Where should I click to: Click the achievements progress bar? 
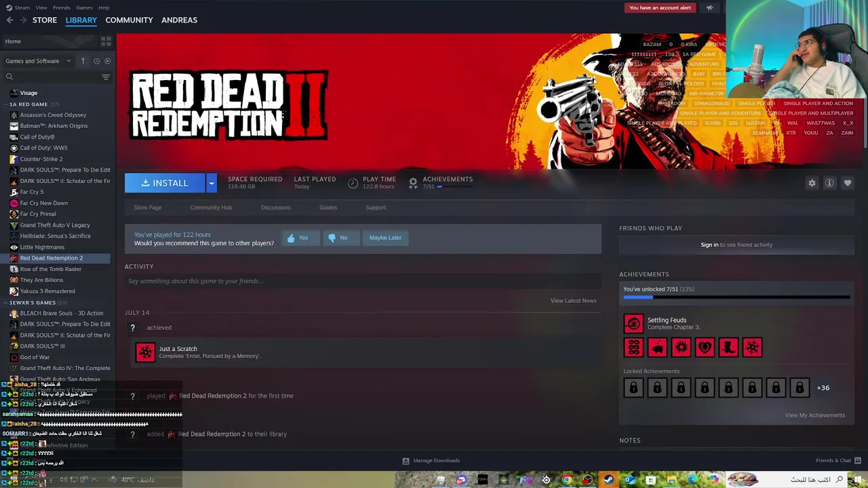[x=736, y=297]
